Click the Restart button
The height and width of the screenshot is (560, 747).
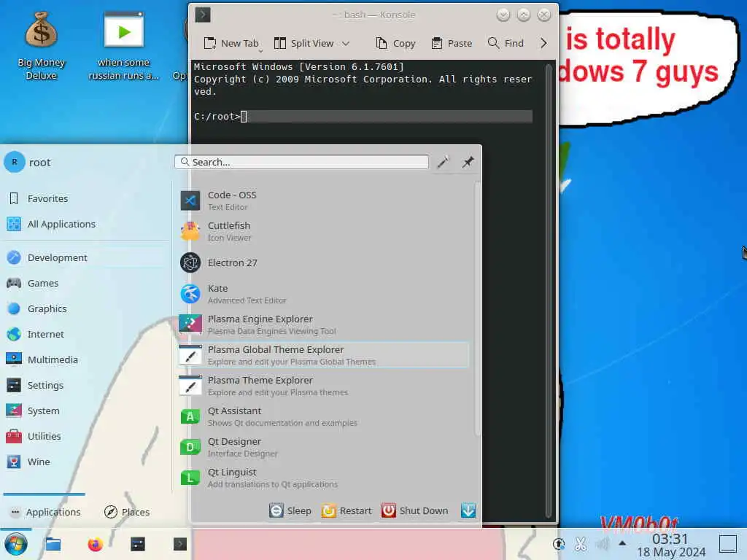tap(347, 510)
